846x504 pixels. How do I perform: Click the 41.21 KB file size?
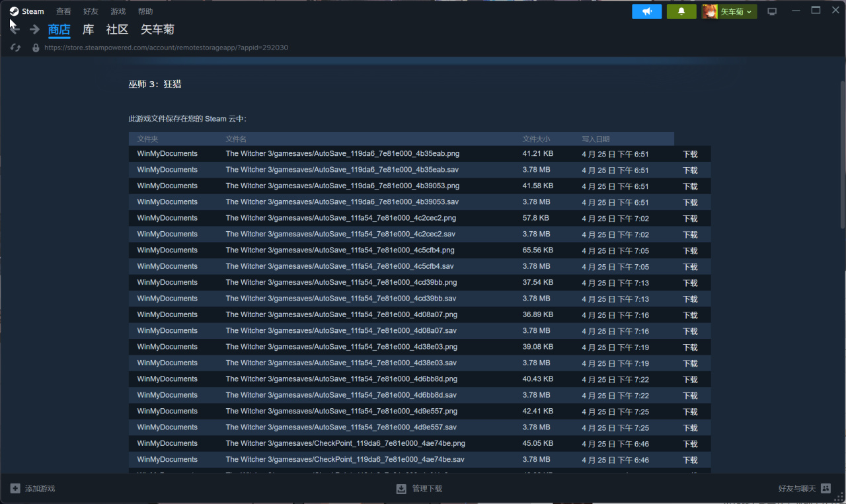(x=538, y=153)
